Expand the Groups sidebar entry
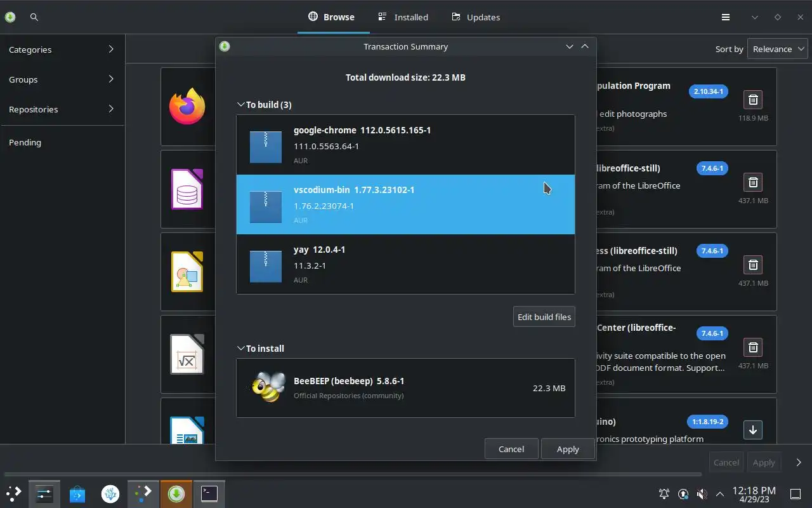 coord(62,79)
